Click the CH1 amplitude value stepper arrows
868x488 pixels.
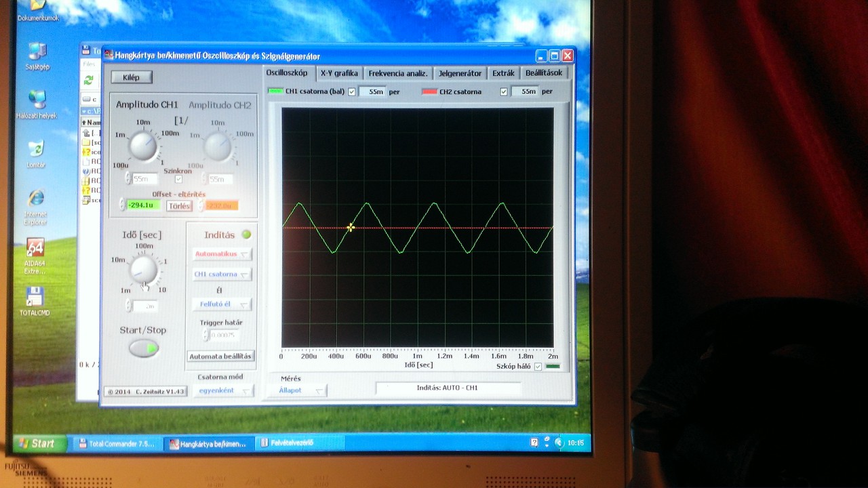128,179
